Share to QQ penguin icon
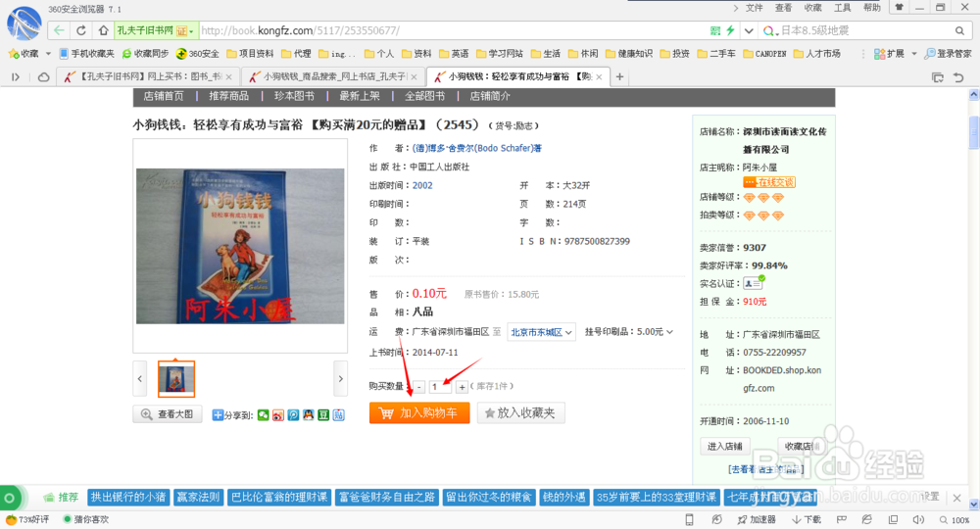Image resolution: width=980 pixels, height=529 pixels. [x=308, y=414]
